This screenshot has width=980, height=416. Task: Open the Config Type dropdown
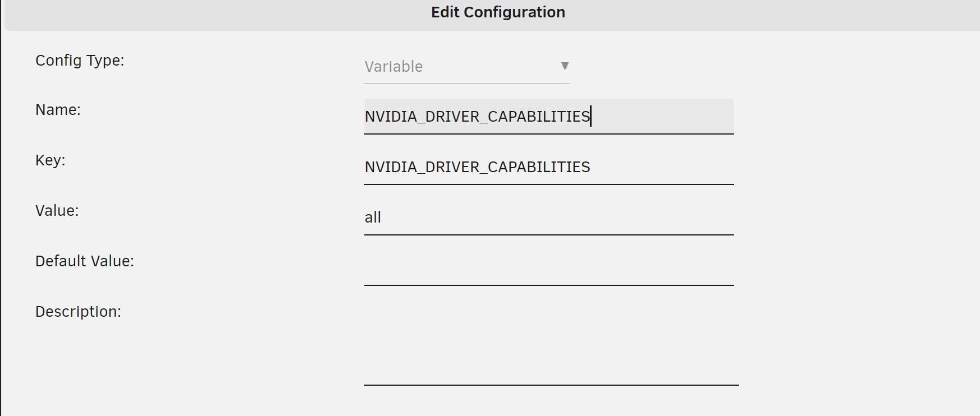[x=466, y=67]
